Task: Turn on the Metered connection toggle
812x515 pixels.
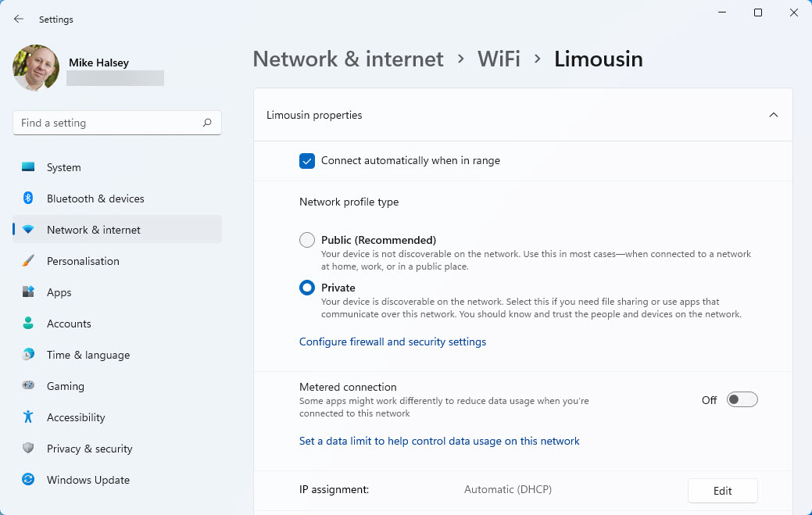Action: click(742, 400)
